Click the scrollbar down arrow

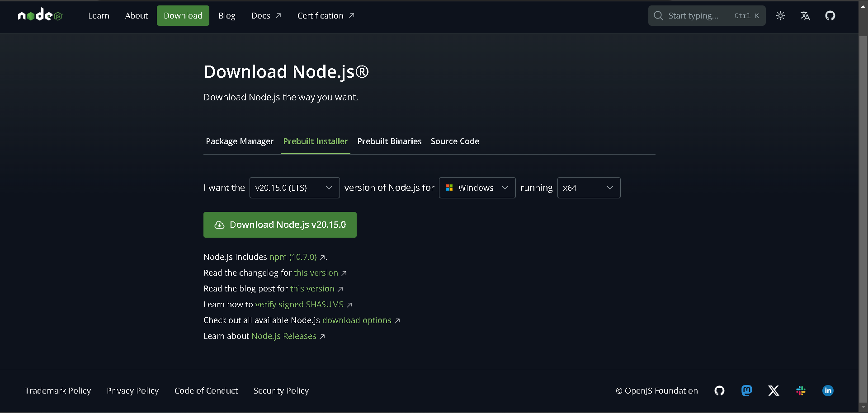coord(863,407)
